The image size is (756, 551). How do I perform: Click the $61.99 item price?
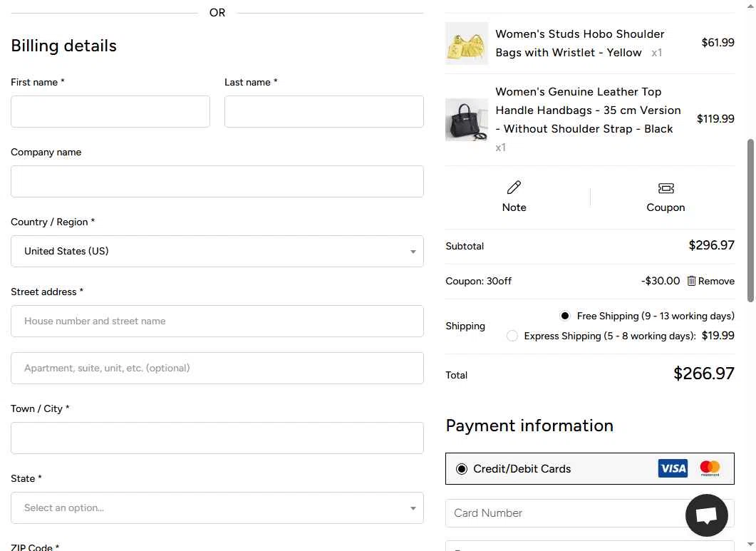718,43
